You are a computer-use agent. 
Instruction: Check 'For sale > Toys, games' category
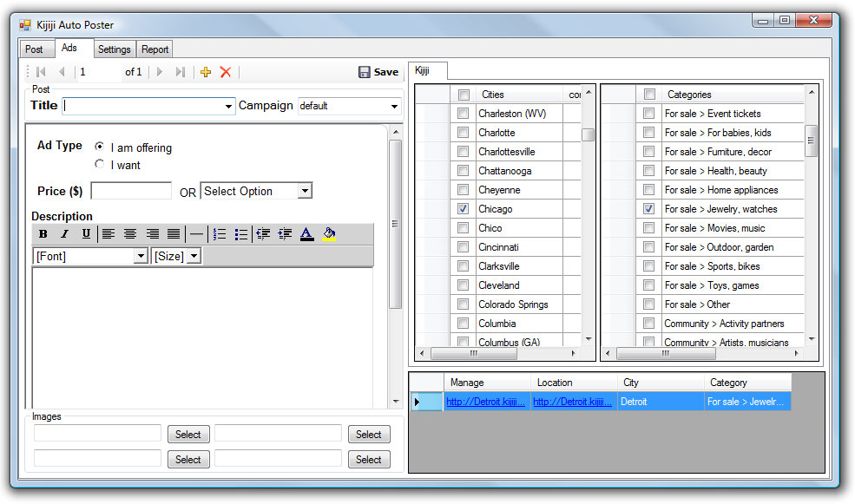[x=649, y=285]
